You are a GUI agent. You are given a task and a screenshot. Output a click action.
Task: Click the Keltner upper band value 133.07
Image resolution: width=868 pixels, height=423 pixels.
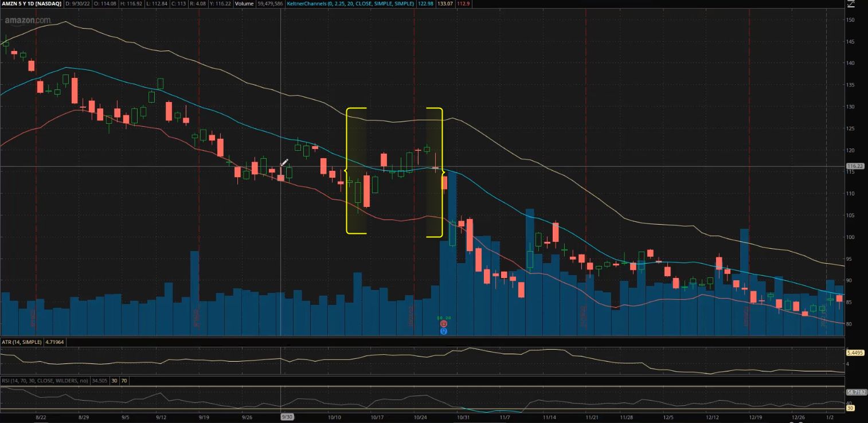(444, 3)
